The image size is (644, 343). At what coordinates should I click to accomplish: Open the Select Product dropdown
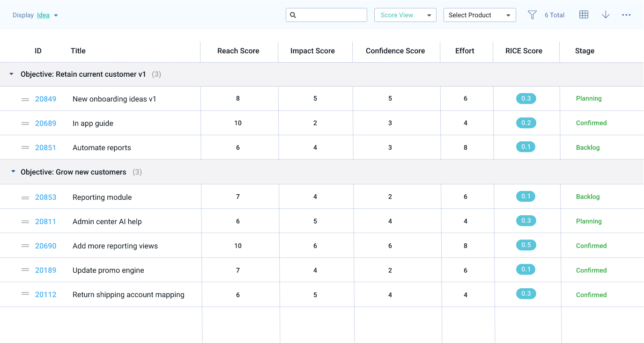pos(480,15)
